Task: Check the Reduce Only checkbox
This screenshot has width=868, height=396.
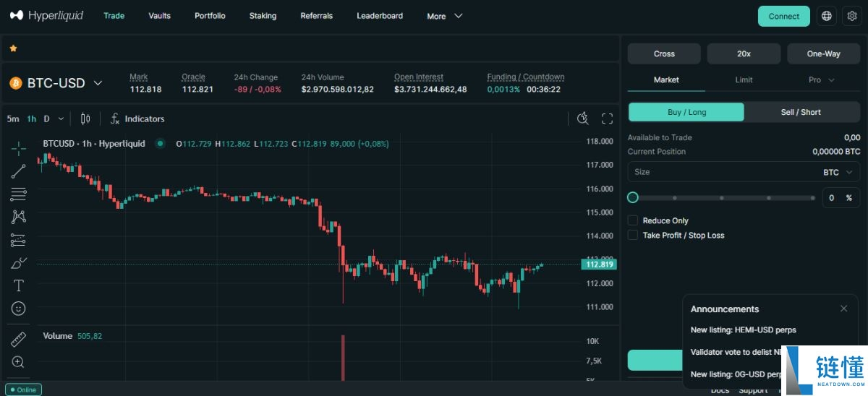Action: (633, 220)
